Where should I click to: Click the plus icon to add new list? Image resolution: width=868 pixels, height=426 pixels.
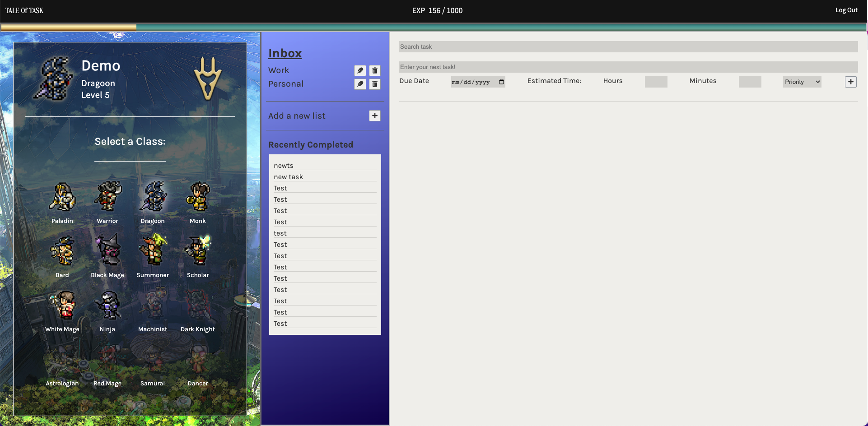(375, 116)
